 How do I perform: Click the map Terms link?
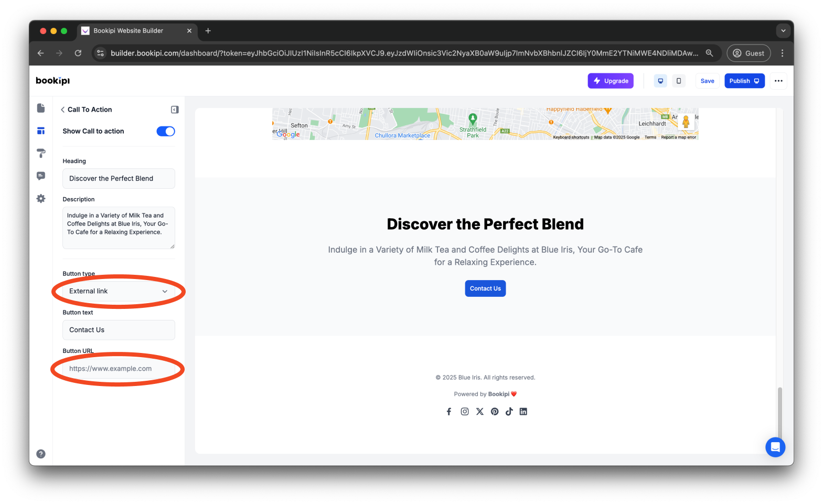coord(650,137)
